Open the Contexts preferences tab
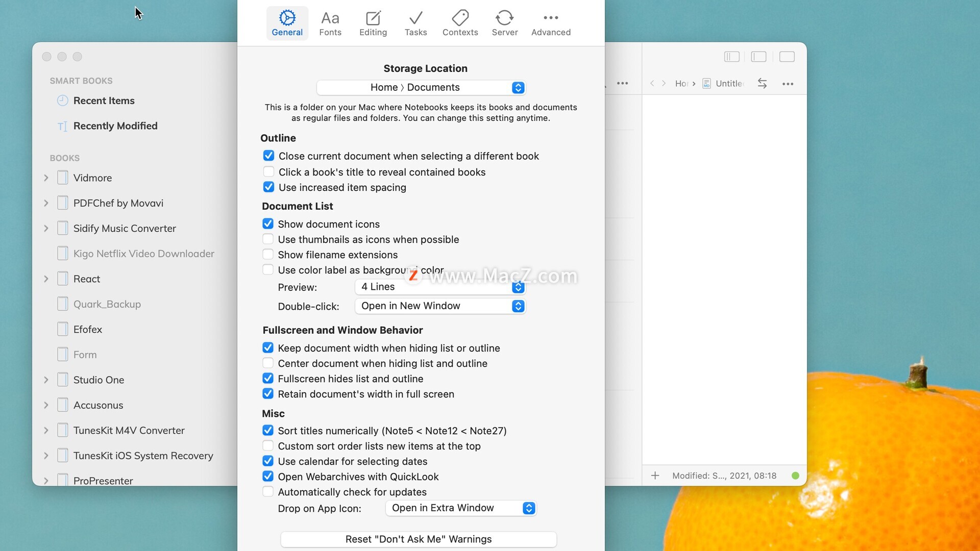Image resolution: width=980 pixels, height=551 pixels. click(x=460, y=23)
